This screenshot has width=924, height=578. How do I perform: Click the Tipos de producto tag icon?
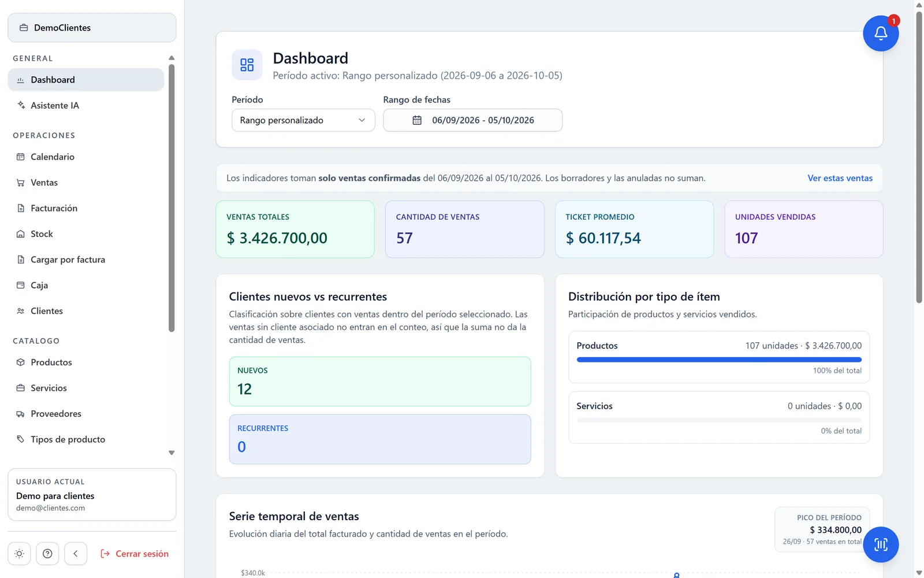click(x=21, y=439)
